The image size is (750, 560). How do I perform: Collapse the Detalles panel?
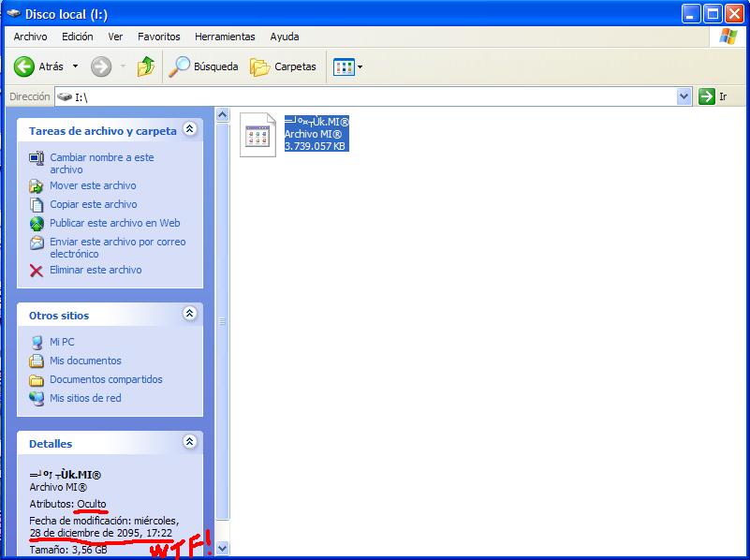(190, 441)
